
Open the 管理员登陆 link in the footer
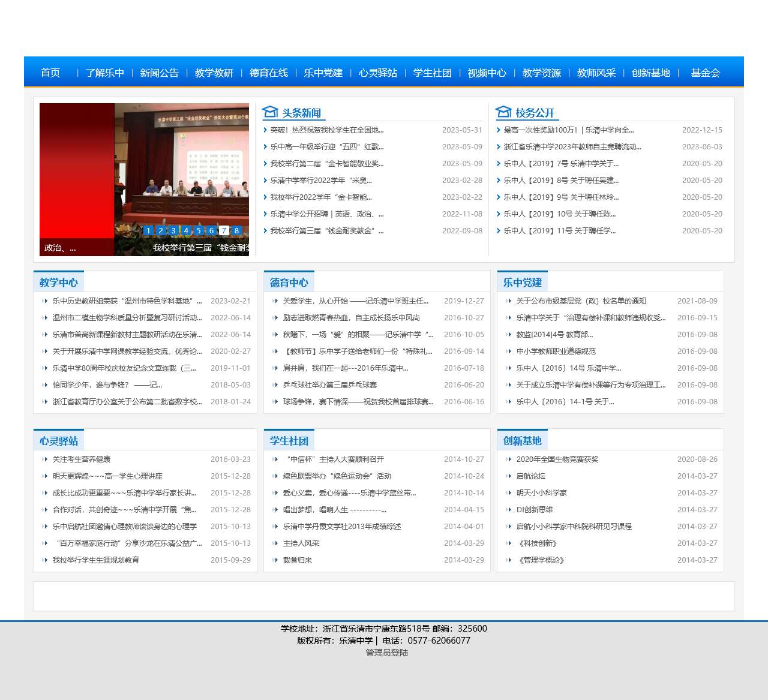386,653
